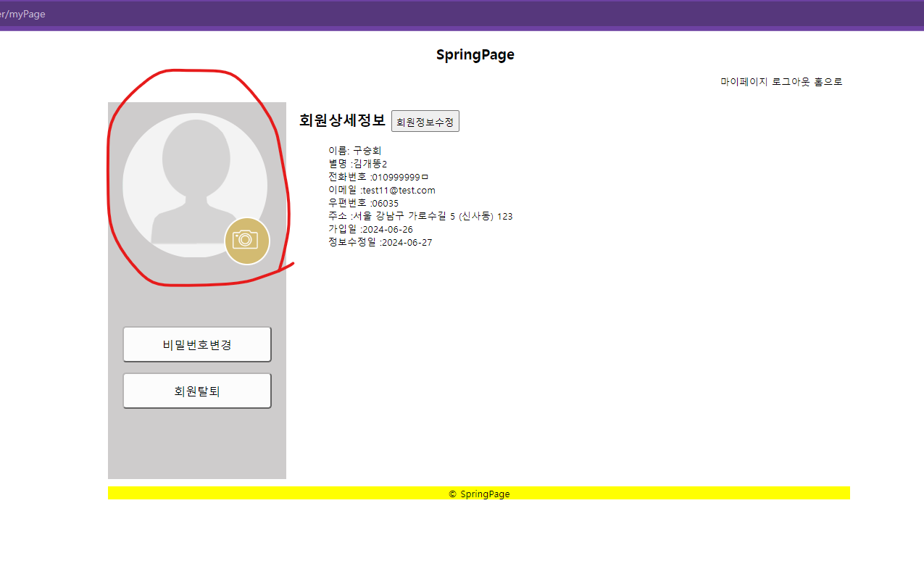Click the browser address bar showing myPage
This screenshot has width=924, height=561.
[462, 14]
